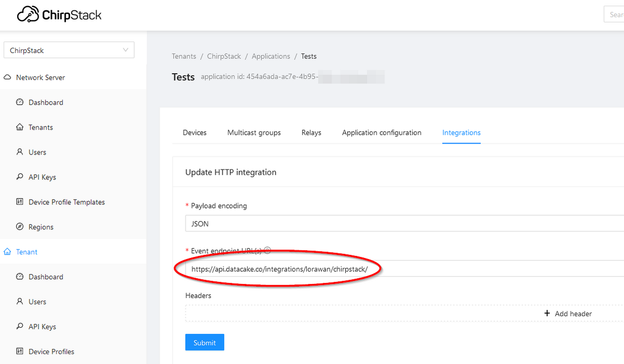Submit the HTTP integration form

tap(204, 343)
